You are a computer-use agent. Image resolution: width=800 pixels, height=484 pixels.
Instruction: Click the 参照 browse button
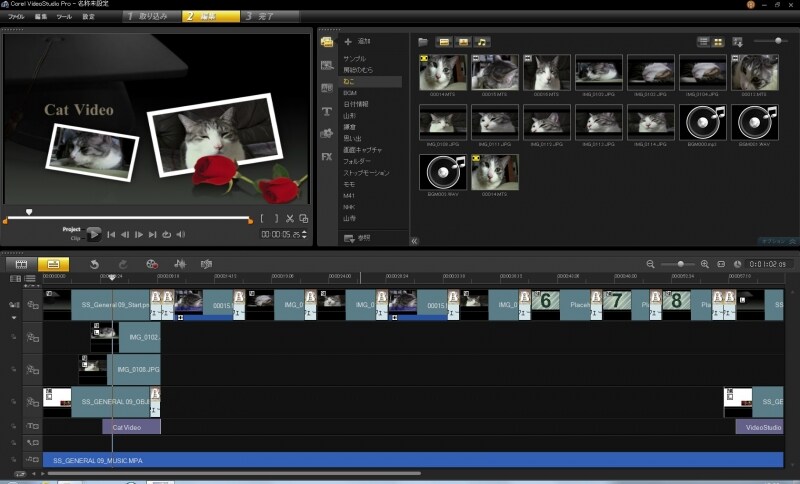[x=357, y=238]
